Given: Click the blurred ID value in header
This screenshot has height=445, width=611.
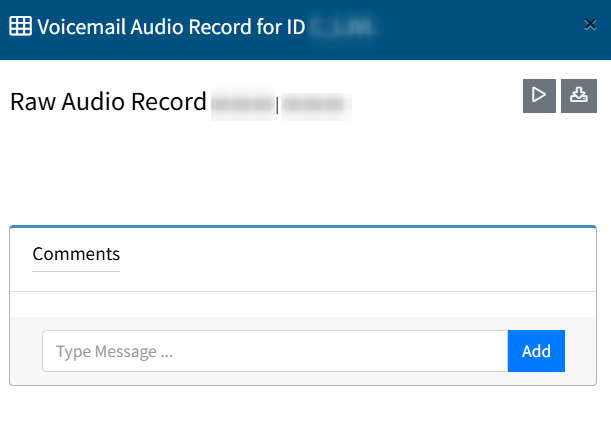Looking at the screenshot, I should click(x=342, y=28).
